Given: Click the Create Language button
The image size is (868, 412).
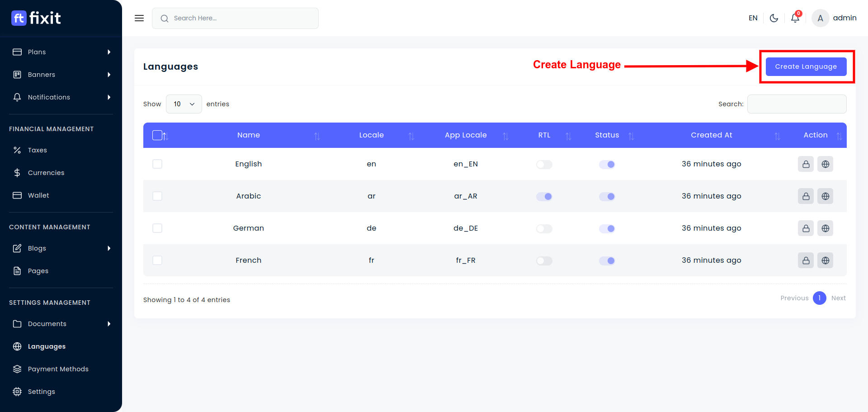Looking at the screenshot, I should pyautogui.click(x=806, y=66).
